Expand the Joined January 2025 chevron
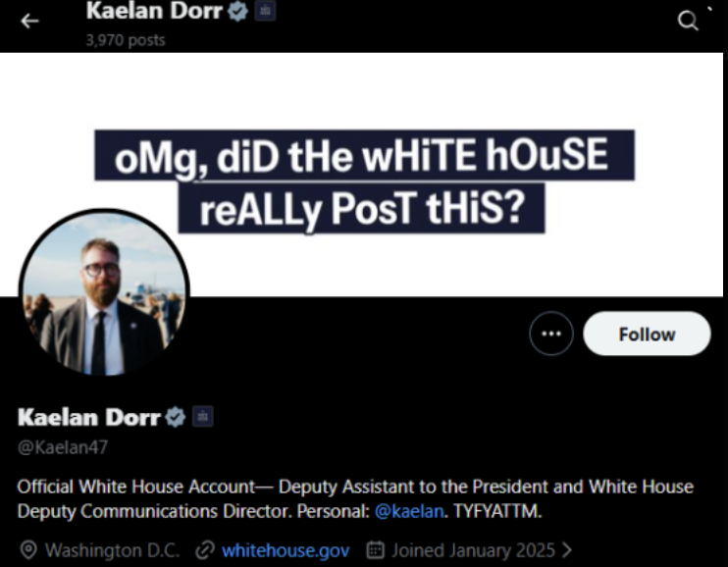The image size is (728, 567). coord(566,550)
